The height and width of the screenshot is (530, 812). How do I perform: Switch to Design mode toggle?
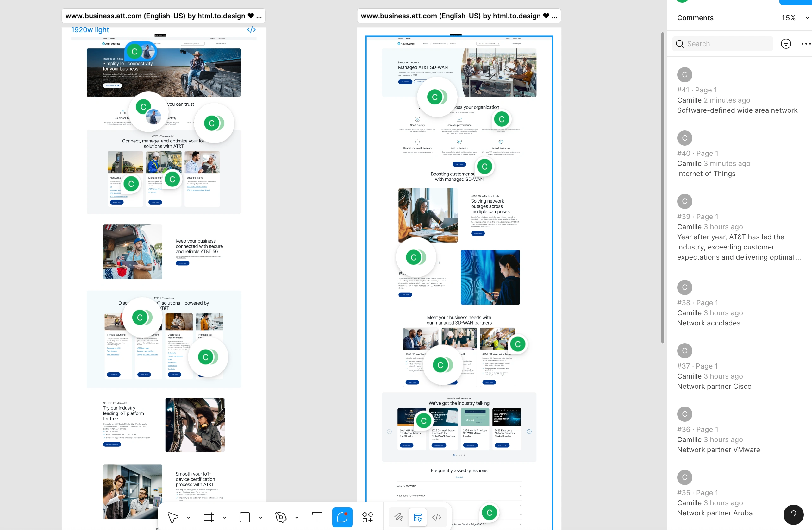click(x=418, y=517)
